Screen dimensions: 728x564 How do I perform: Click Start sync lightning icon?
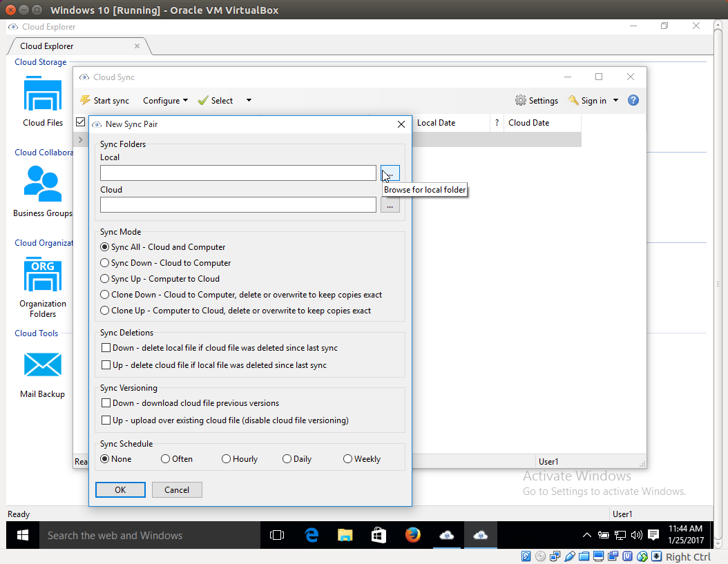[x=85, y=100]
